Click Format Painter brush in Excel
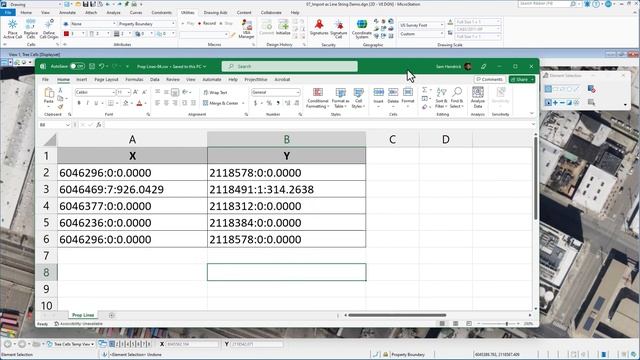 tap(60, 107)
